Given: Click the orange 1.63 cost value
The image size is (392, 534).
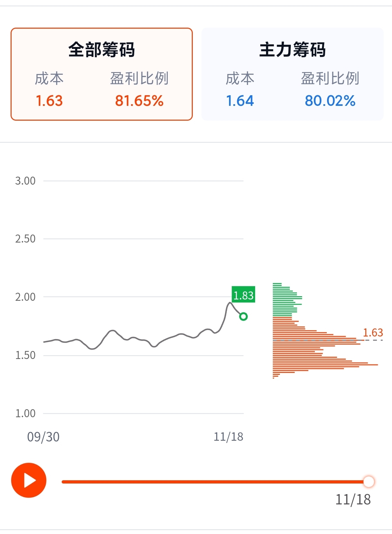Looking at the screenshot, I should click(49, 101).
